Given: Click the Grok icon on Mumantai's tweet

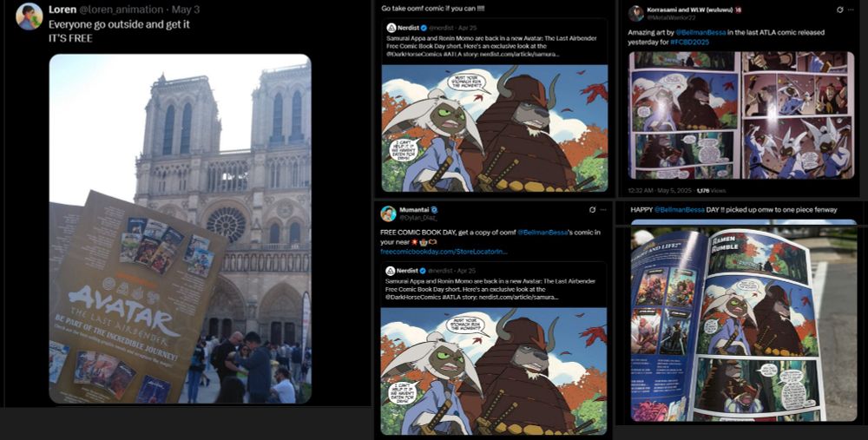Looking at the screenshot, I should pyautogui.click(x=592, y=210).
